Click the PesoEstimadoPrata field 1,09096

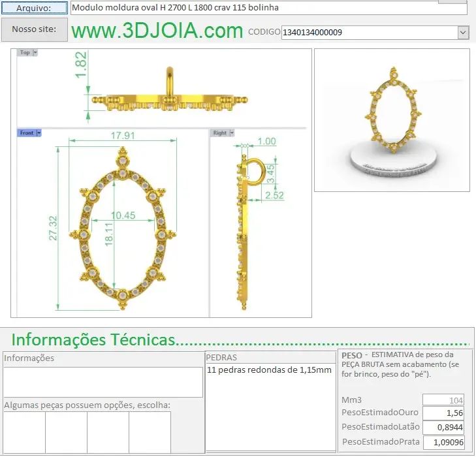[x=443, y=442]
